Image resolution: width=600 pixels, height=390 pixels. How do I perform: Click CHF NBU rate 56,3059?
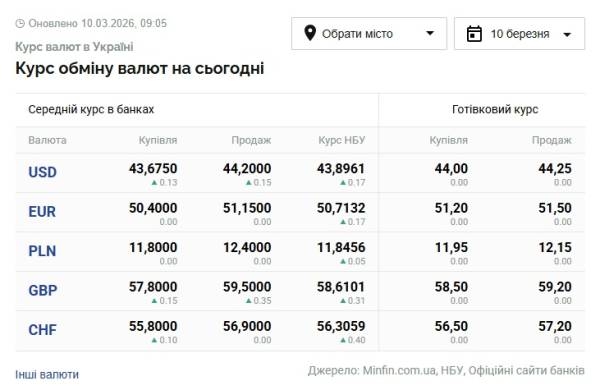pyautogui.click(x=341, y=326)
